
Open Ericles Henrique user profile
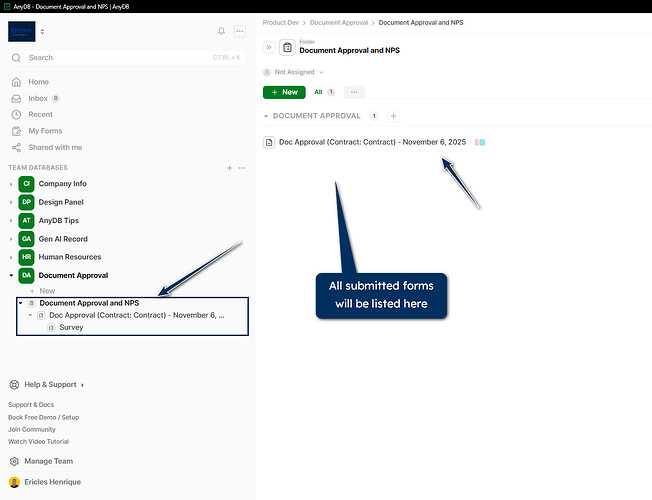52,482
